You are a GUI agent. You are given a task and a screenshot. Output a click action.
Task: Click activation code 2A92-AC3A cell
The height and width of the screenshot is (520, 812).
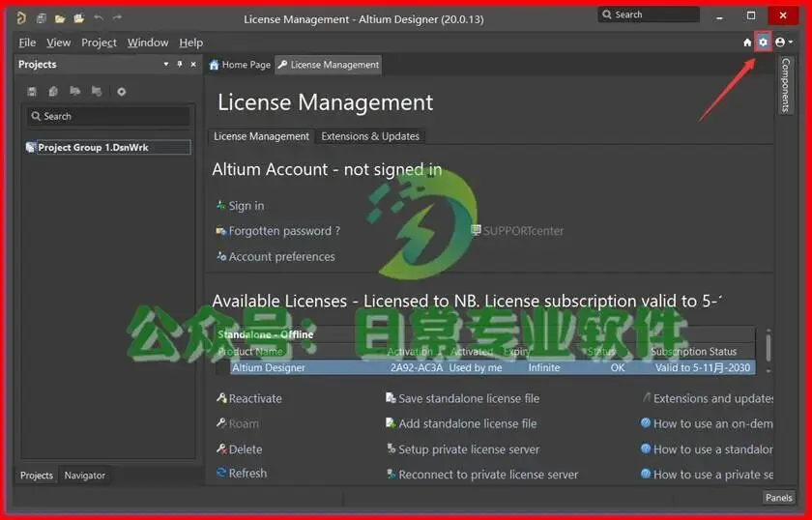click(x=417, y=367)
